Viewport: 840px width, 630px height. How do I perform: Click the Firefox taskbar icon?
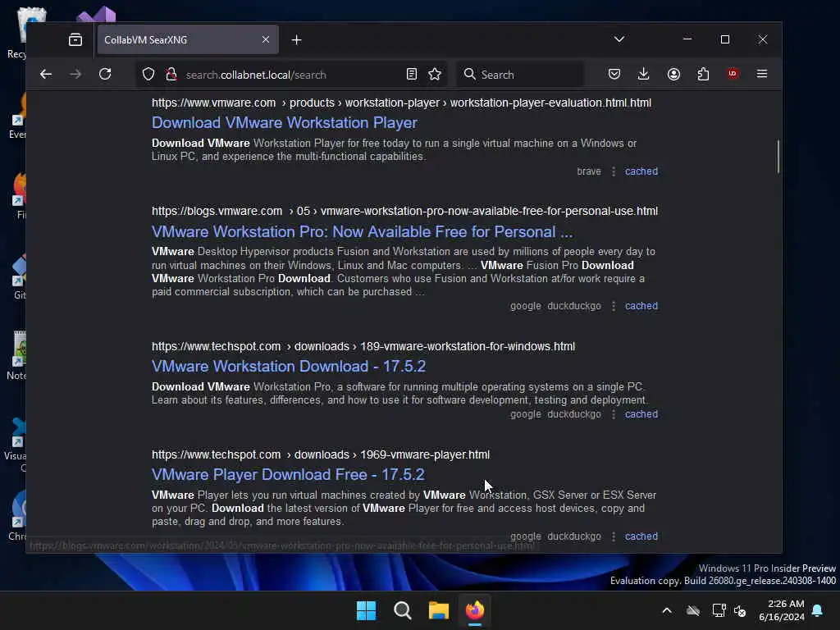(475, 610)
